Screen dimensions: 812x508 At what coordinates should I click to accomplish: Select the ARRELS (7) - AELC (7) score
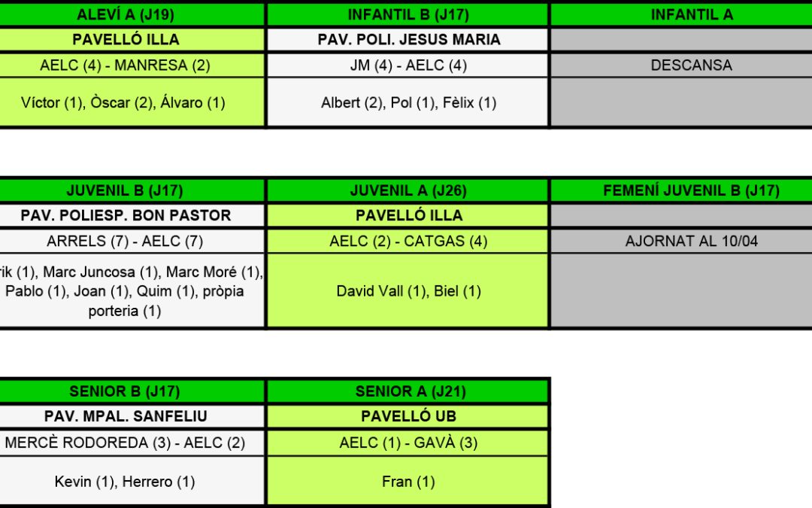click(125, 242)
